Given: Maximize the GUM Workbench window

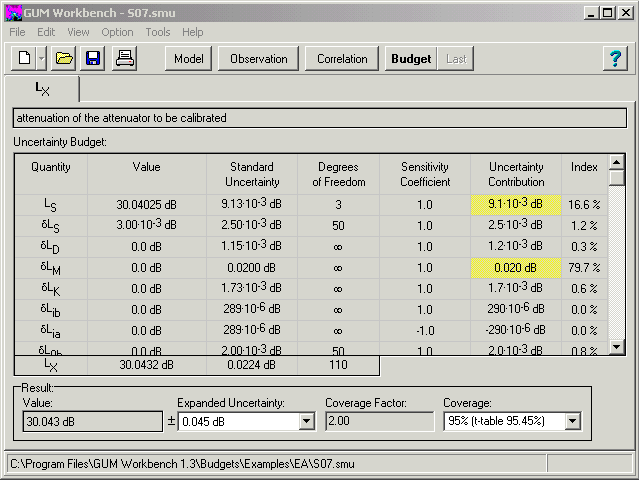Looking at the screenshot, I should (x=607, y=13).
